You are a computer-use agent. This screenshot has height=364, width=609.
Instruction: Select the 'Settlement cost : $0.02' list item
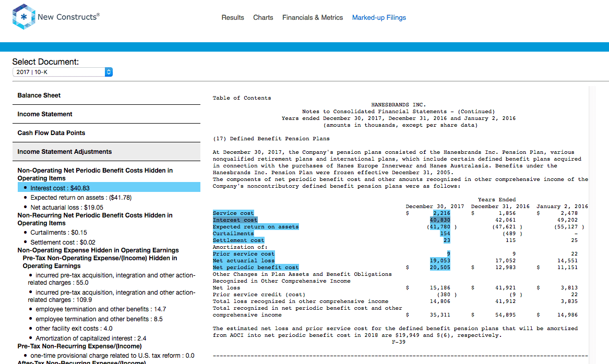click(x=63, y=242)
